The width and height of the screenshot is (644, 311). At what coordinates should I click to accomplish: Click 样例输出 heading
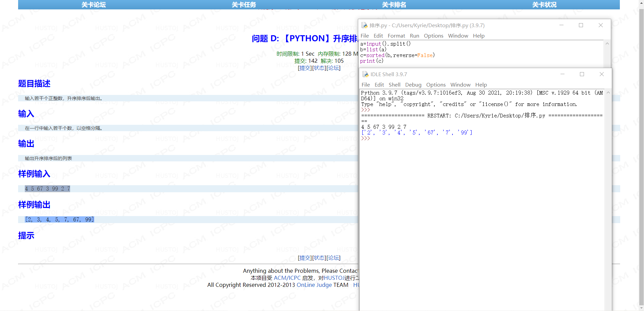point(34,205)
